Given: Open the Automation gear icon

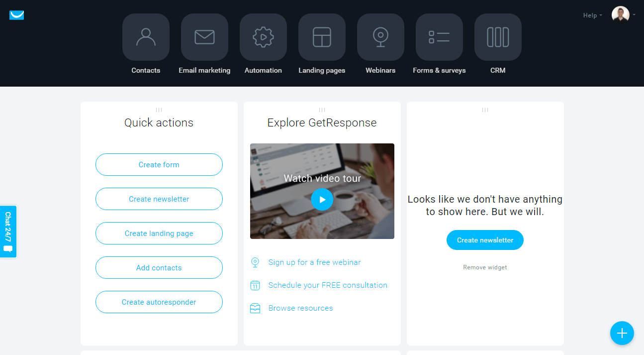Looking at the screenshot, I should tap(263, 37).
